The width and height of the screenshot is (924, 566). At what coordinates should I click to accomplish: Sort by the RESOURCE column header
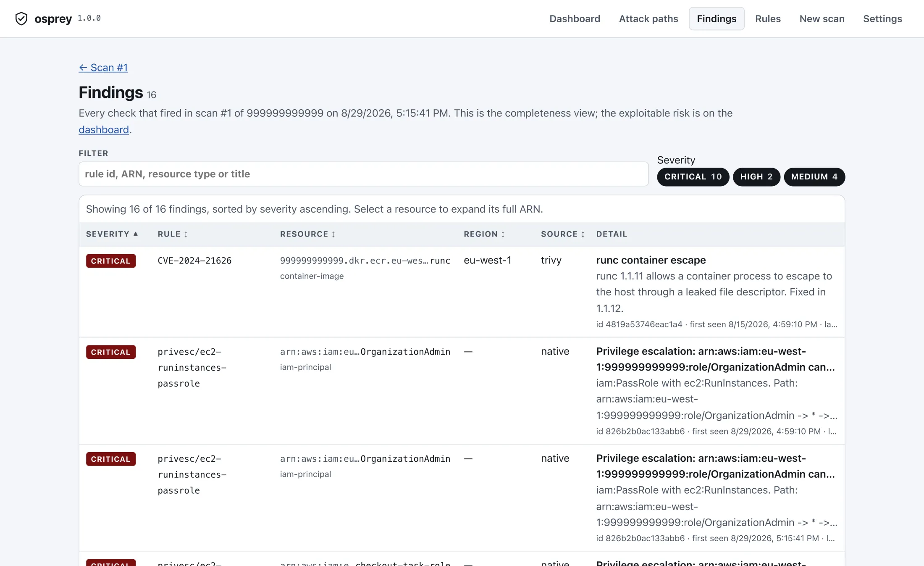click(307, 234)
